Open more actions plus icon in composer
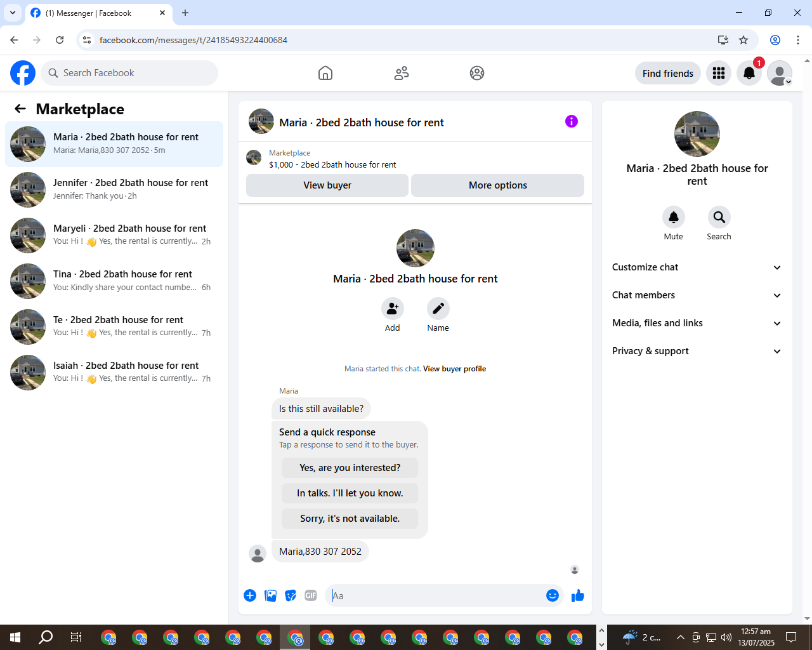 point(250,595)
